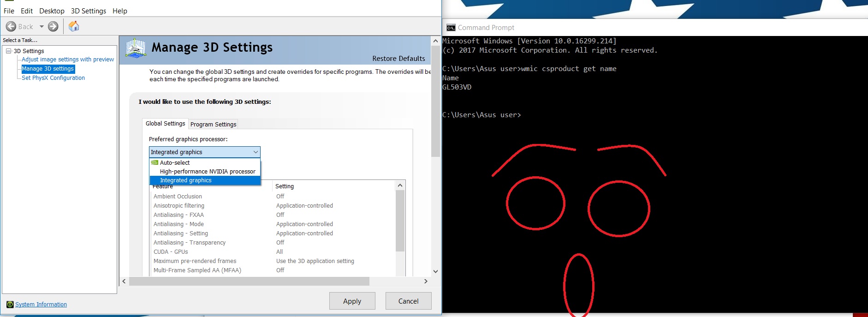Switch to the Global Settings tab

(165, 124)
